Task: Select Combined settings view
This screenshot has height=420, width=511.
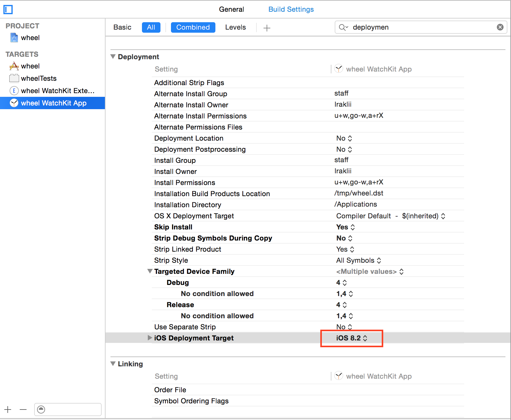Action: [x=193, y=27]
